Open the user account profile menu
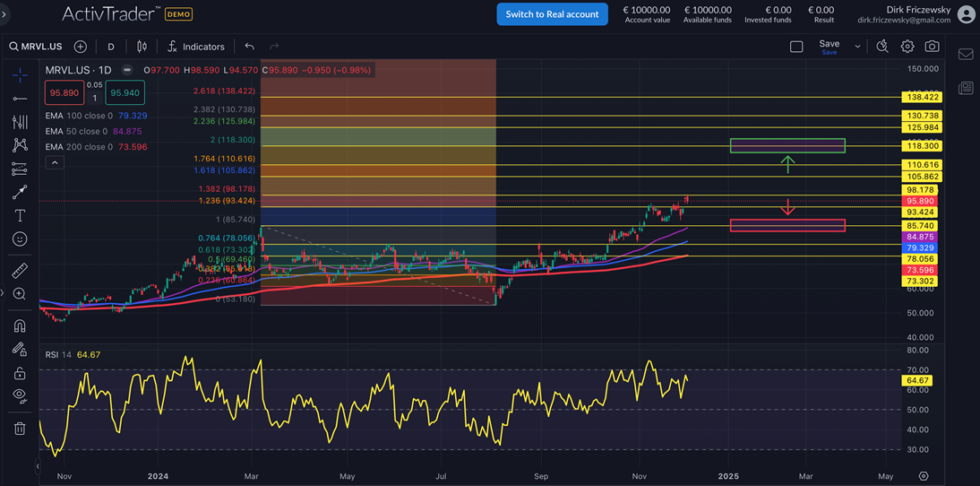This screenshot has height=486, width=980. pyautogui.click(x=966, y=14)
